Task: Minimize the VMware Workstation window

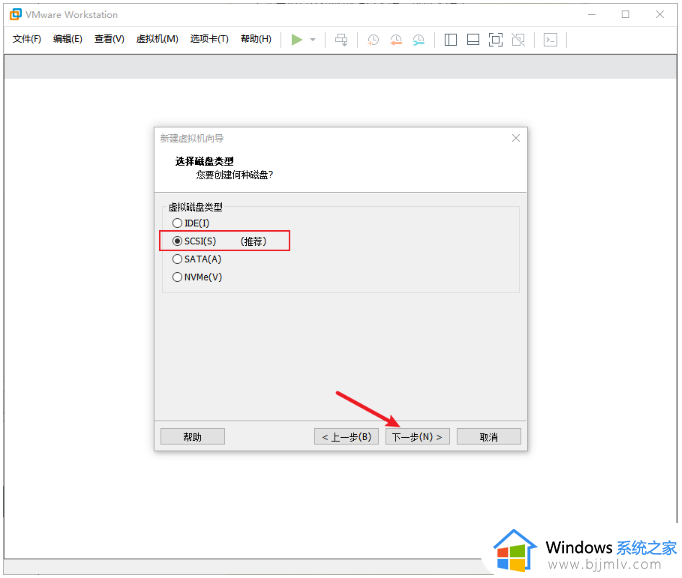Action: 592,14
